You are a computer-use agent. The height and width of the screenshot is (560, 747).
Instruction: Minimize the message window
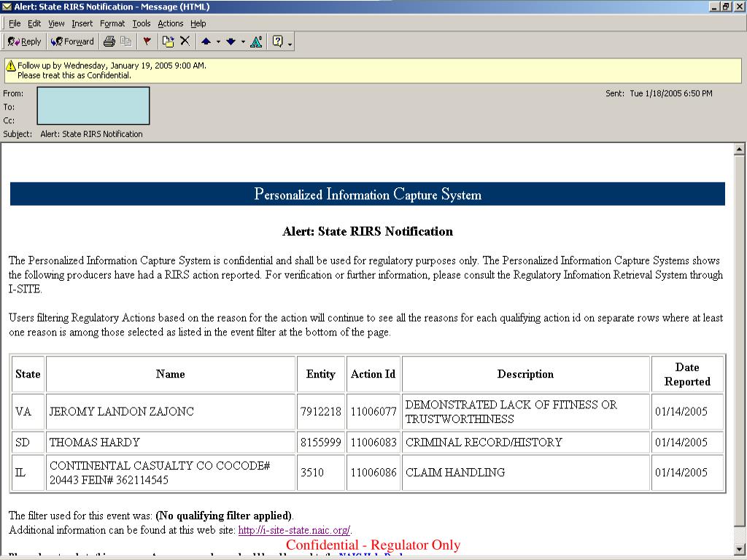714,7
